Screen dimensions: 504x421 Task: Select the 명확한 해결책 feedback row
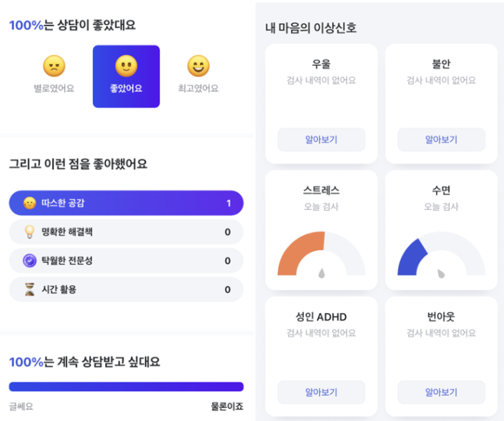(x=126, y=232)
